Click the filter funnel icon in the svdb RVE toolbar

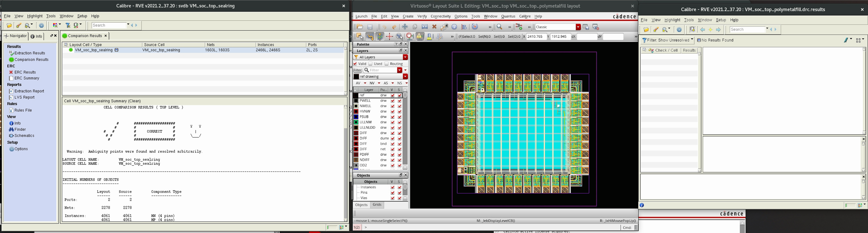pyautogui.click(x=68, y=26)
